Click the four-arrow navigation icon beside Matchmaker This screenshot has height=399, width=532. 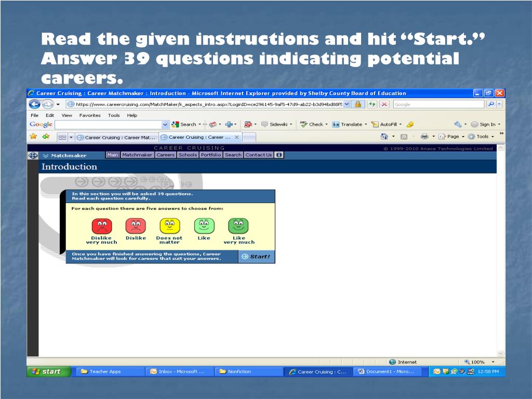[x=33, y=155]
